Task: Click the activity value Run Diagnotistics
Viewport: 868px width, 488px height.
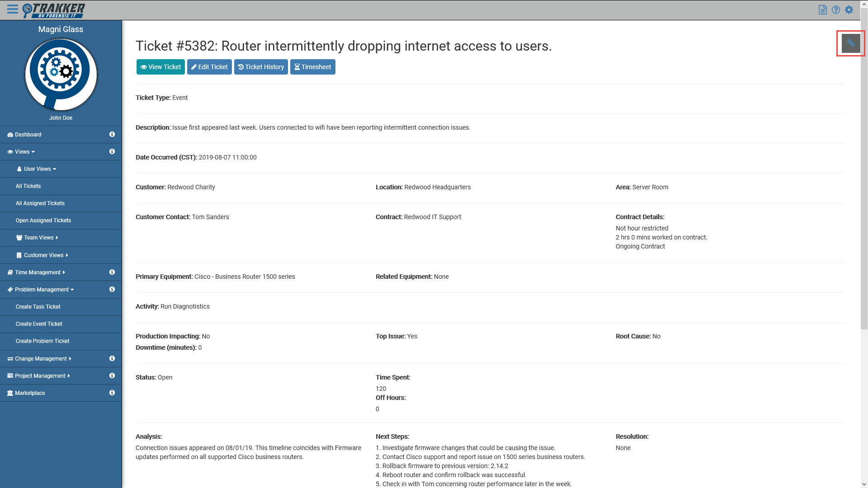Action: (185, 306)
